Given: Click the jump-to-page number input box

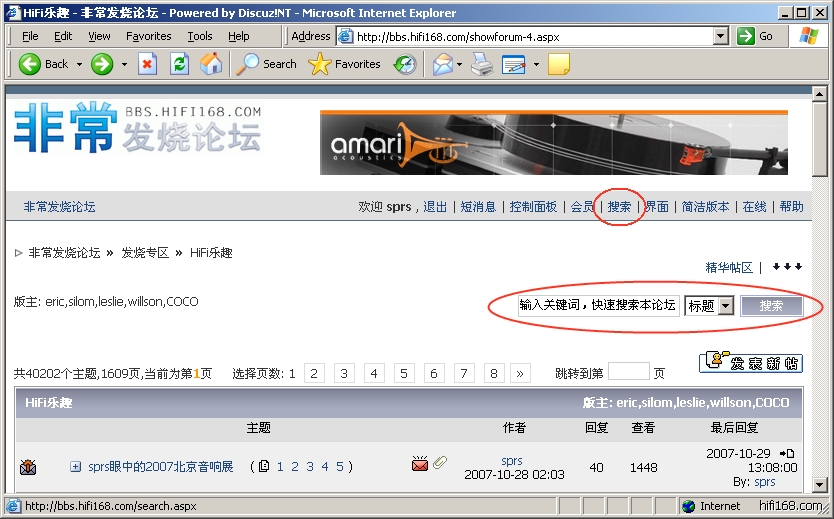Looking at the screenshot, I should [x=628, y=372].
